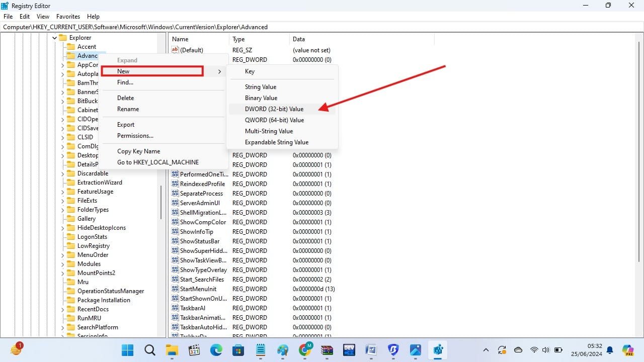Viewport: 644px width, 362px height.
Task: Select the ShowStatusBar registry value
Action: [200, 241]
